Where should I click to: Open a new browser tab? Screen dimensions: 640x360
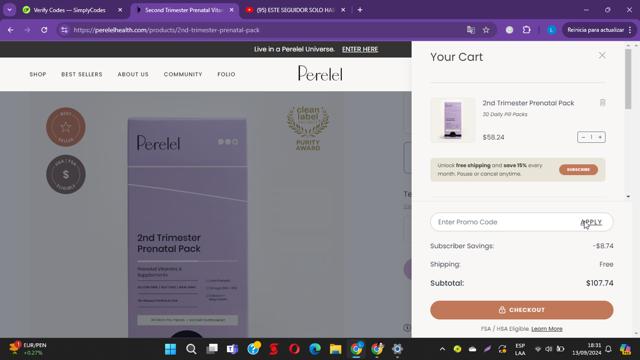pyautogui.click(x=360, y=10)
